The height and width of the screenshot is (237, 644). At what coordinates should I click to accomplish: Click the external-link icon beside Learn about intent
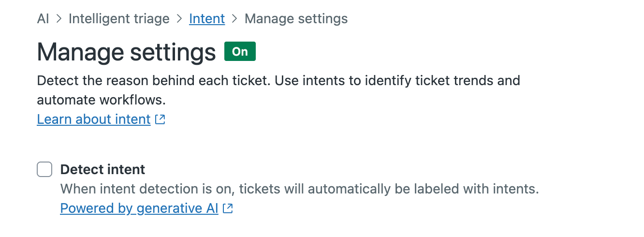click(x=161, y=119)
